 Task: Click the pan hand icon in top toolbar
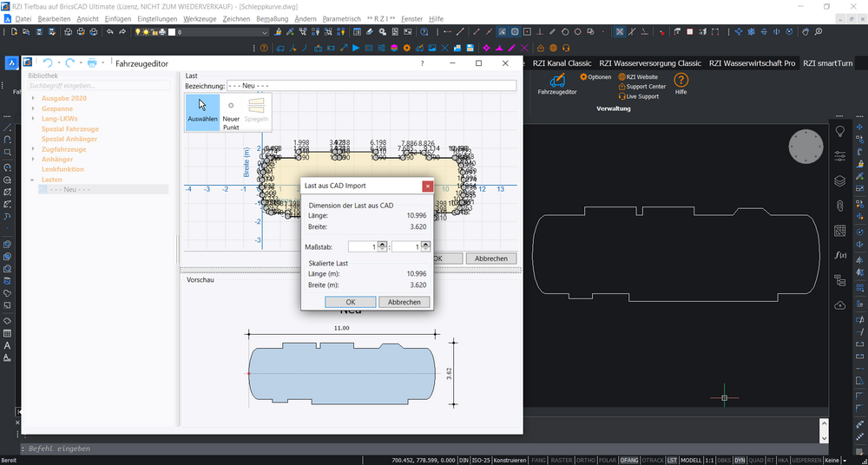[806, 32]
